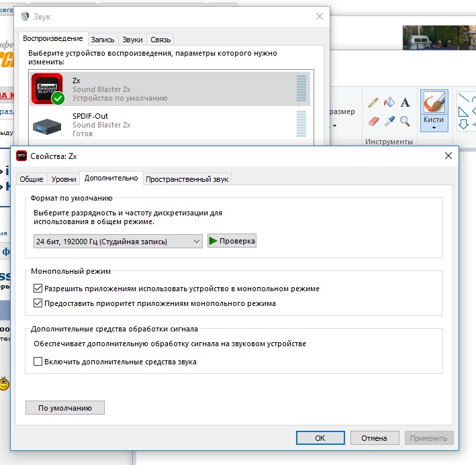Viewport: 476px width, 465px height.
Task: Select the Text tool in Paint
Action: click(x=405, y=103)
